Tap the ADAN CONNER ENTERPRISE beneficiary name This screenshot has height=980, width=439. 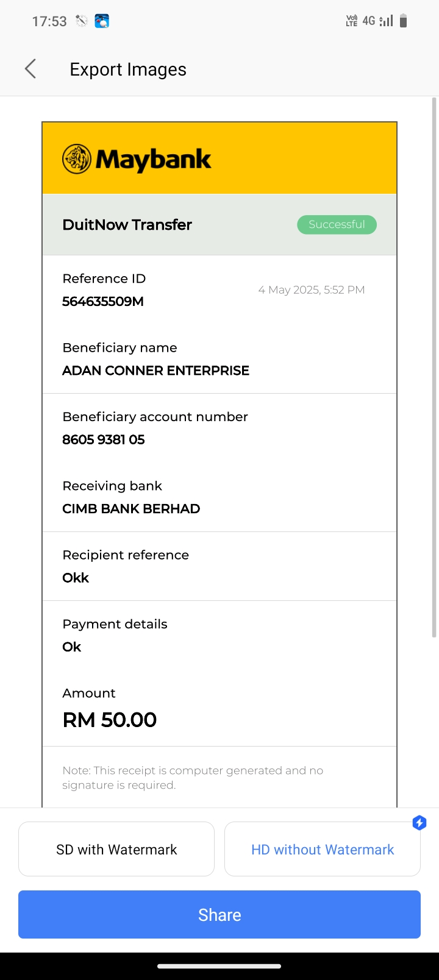155,371
